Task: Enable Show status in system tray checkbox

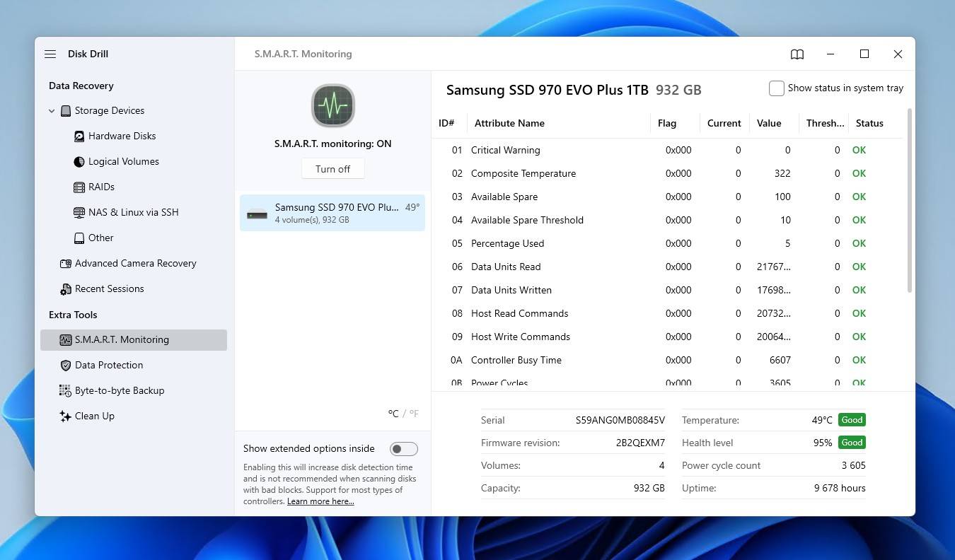Action: click(x=777, y=88)
